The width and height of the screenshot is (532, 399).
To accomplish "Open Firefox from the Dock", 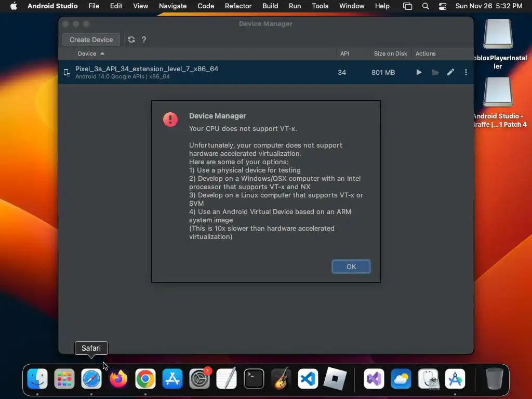I will [118, 379].
